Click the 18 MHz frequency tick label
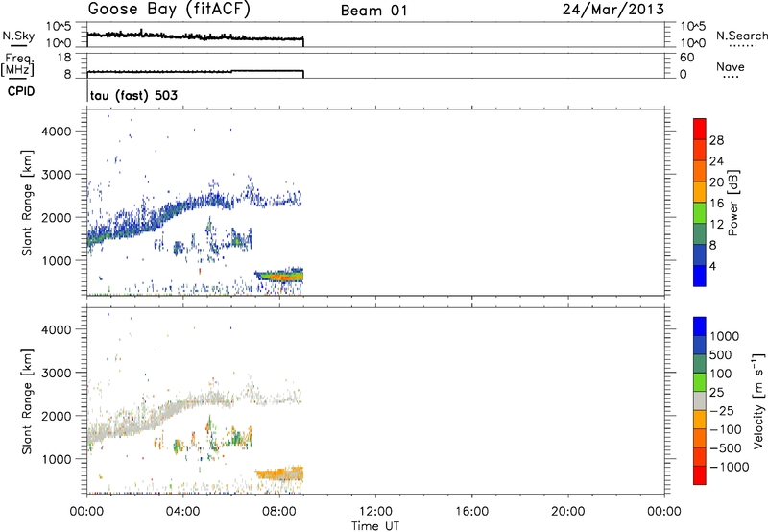Image resolution: width=768 pixels, height=532 pixels. point(64,58)
